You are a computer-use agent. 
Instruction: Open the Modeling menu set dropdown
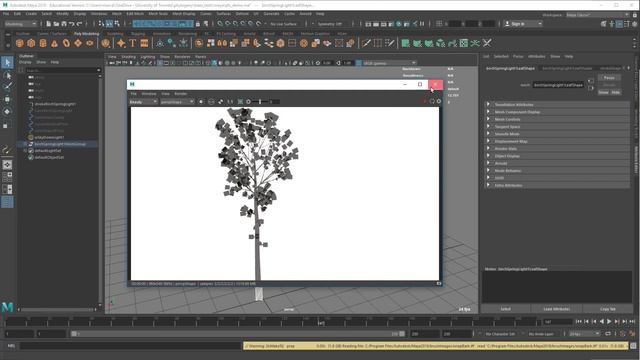[x=20, y=24]
